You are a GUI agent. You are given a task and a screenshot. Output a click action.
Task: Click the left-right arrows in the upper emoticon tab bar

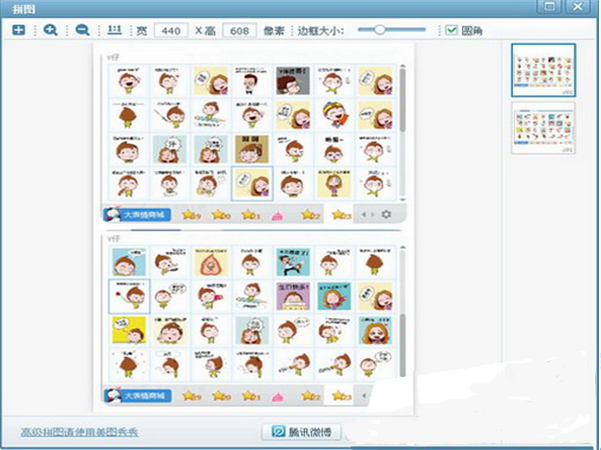pos(368,214)
